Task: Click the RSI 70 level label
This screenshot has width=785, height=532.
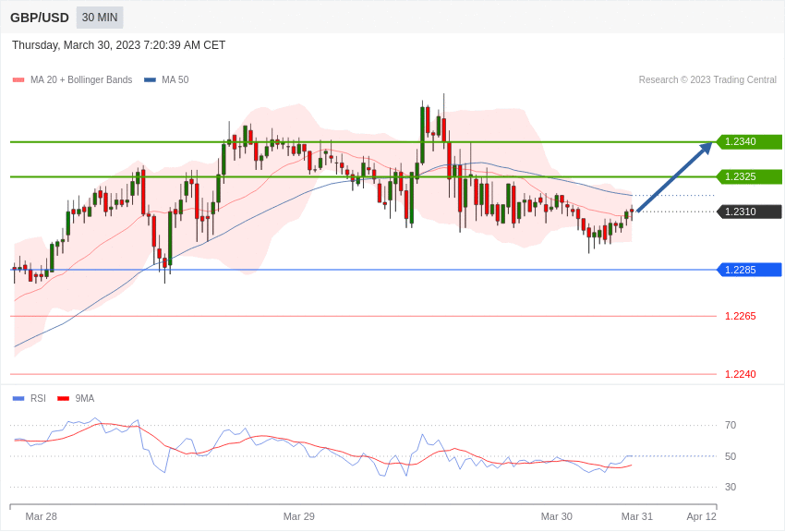Action: [x=731, y=426]
